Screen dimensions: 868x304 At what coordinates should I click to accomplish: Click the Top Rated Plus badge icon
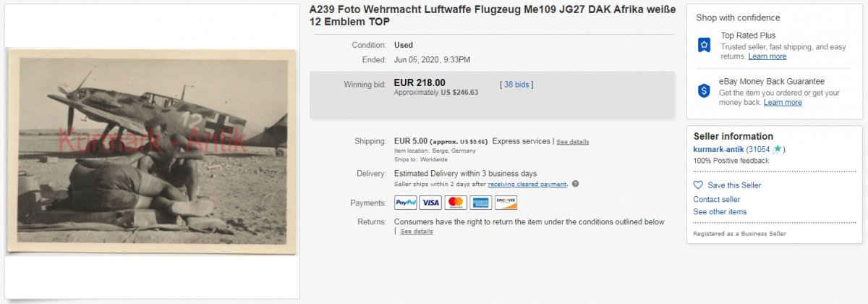click(704, 46)
